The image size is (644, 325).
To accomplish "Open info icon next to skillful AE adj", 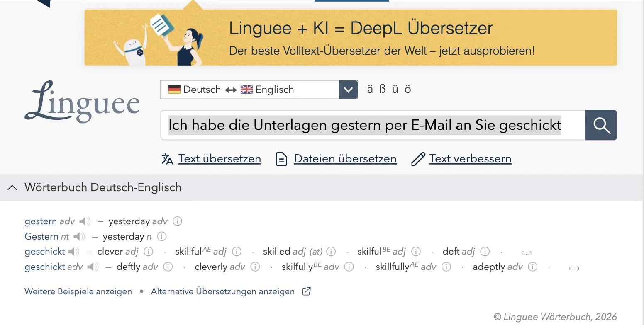I will 237,252.
